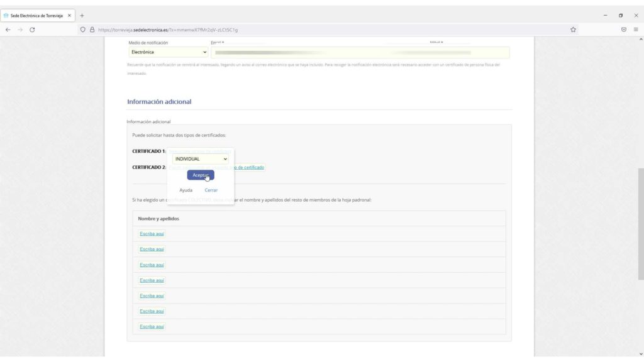Click the first Escriba aquí name field
The width and height of the screenshot is (644, 362).
pos(152,234)
